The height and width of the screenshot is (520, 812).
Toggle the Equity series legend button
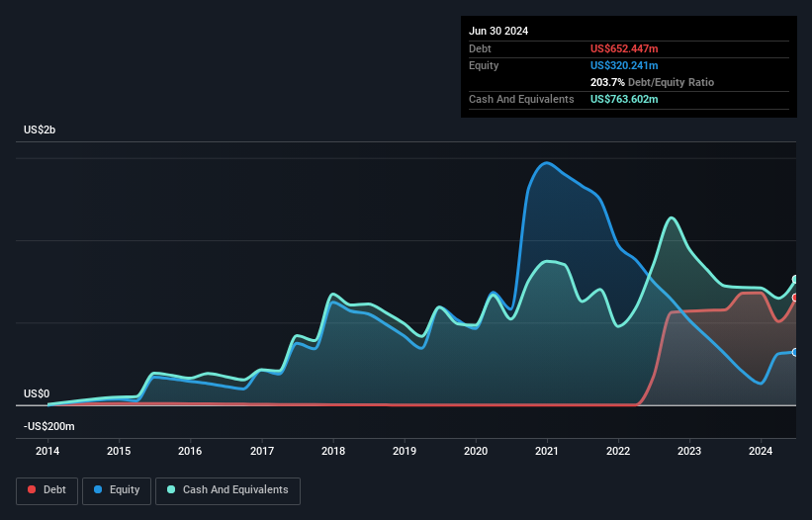(x=117, y=490)
